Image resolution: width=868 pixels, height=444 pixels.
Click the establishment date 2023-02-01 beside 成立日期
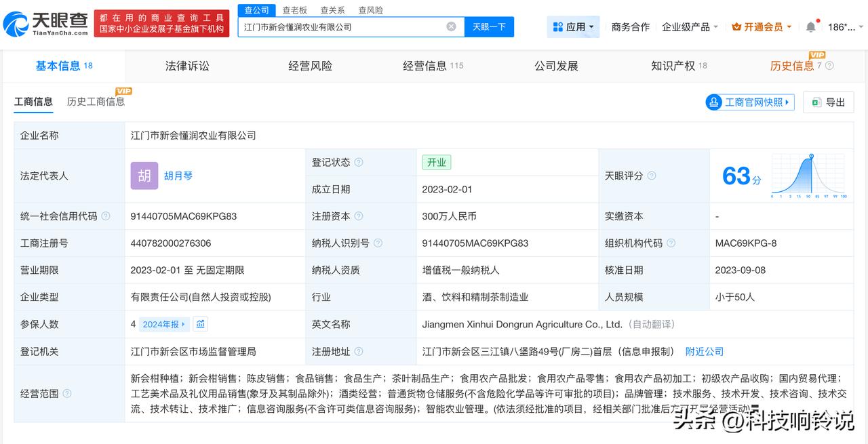click(447, 189)
